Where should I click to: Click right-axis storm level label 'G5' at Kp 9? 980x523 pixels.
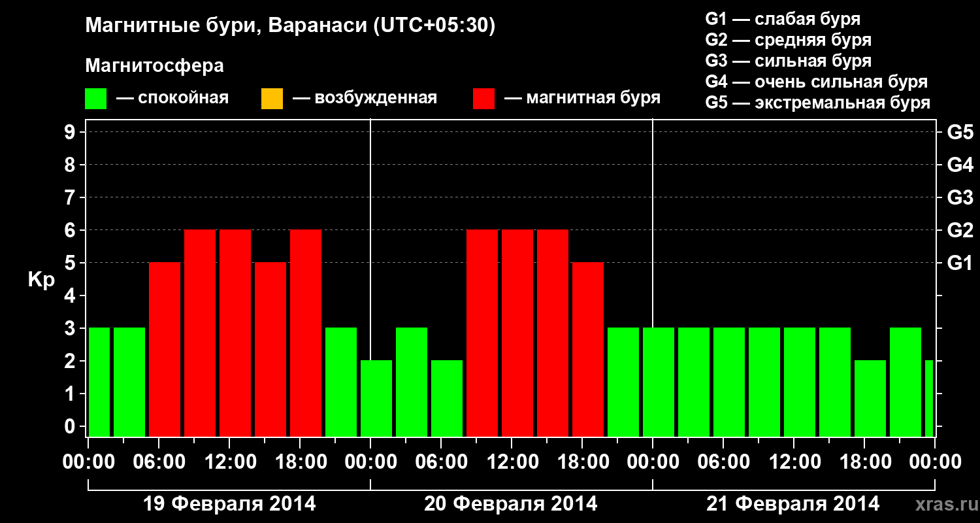pos(960,133)
